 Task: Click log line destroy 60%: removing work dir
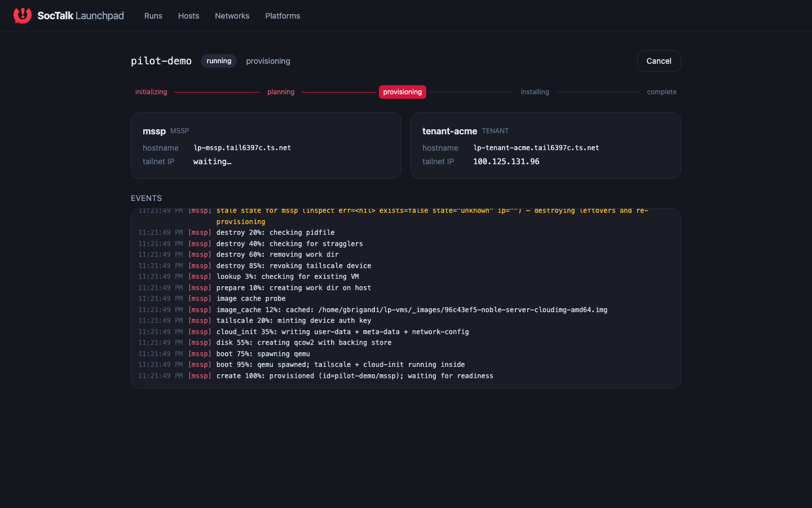[x=406, y=255]
